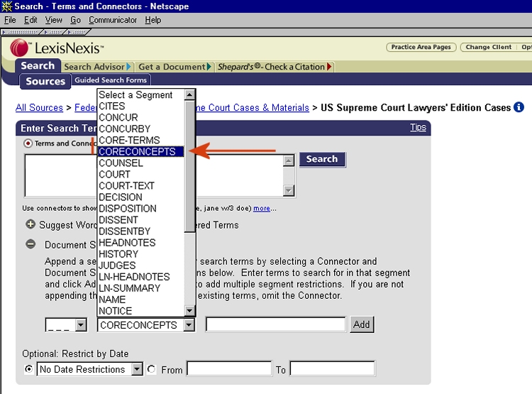This screenshot has height=394, width=532.
Task: Choose NOTICE in the segment list
Action: 141,311
